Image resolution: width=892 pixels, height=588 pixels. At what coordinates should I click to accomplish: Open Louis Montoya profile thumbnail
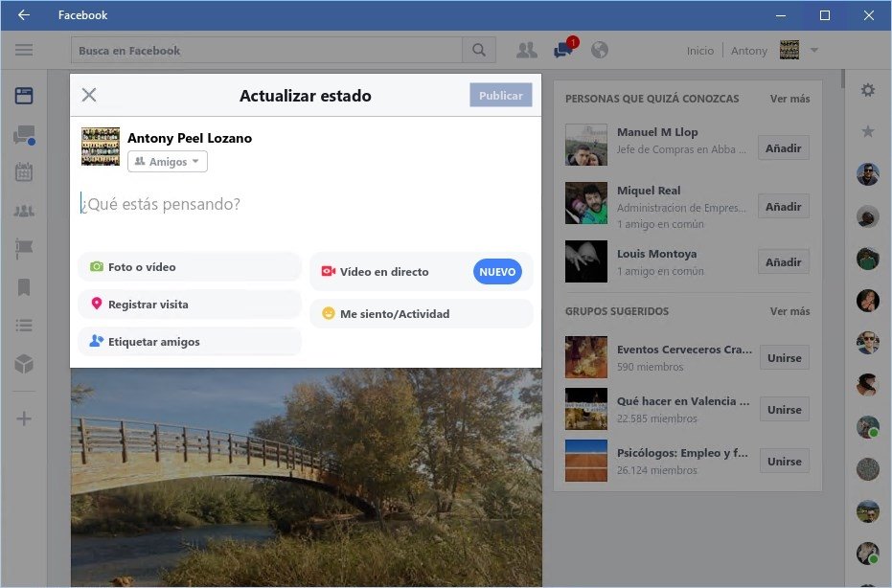tap(586, 261)
